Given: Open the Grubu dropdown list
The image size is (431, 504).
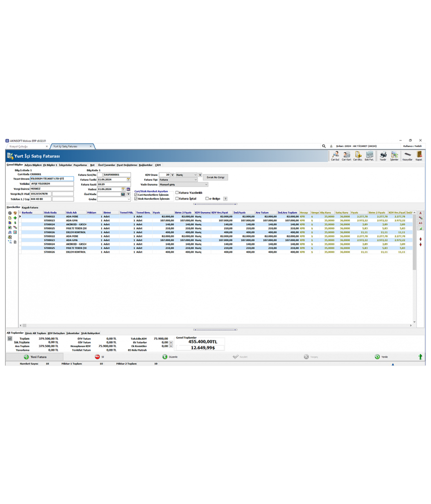Looking at the screenshot, I should click(129, 199).
